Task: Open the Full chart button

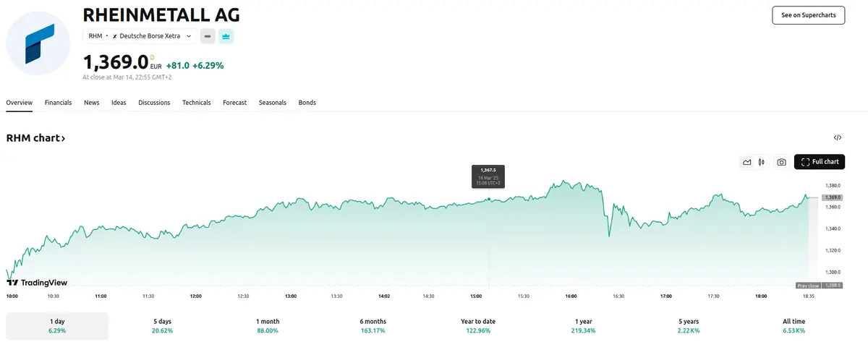Action: pyautogui.click(x=820, y=162)
